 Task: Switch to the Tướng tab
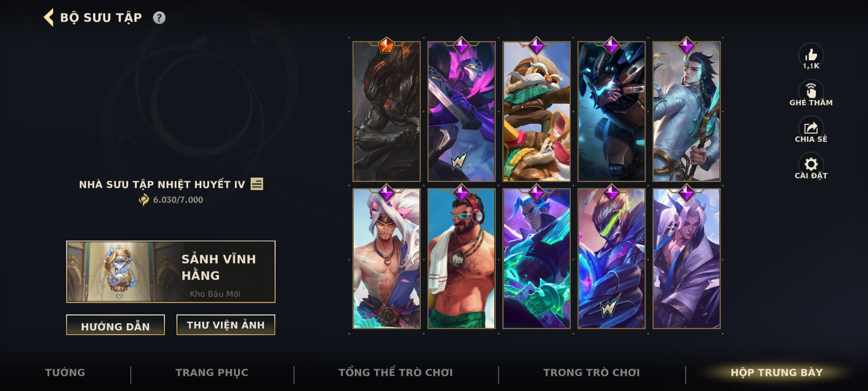tap(65, 373)
